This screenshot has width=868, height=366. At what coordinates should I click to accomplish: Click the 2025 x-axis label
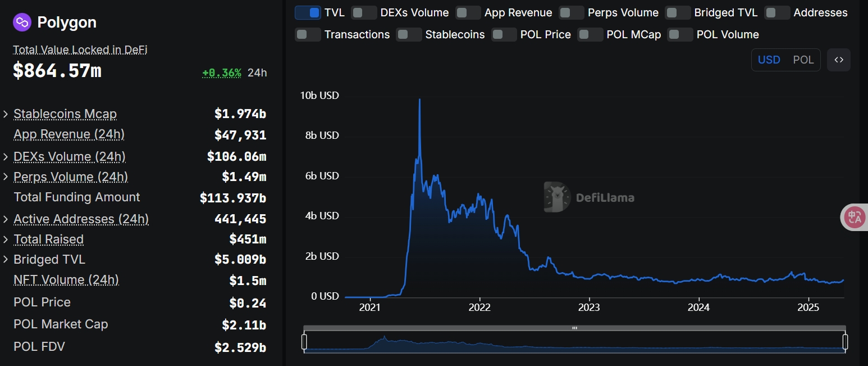[808, 307]
